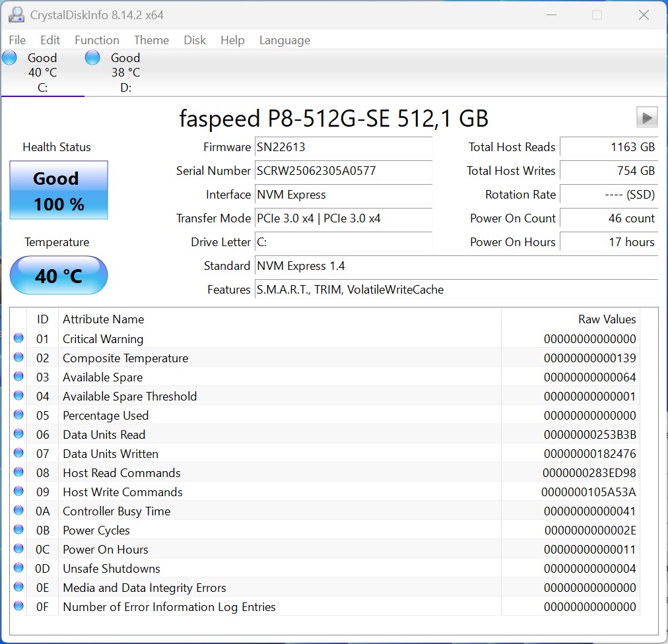668x644 pixels.
Task: Open the Disk menu
Action: 195,40
